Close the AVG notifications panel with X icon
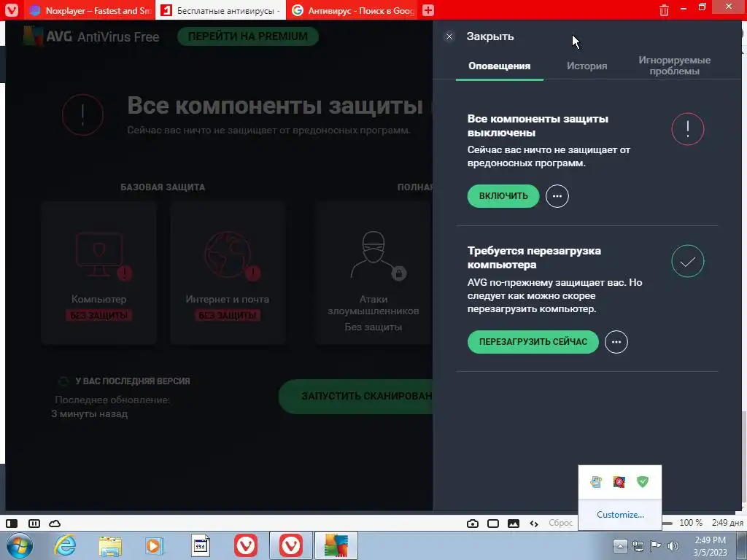 (x=449, y=36)
